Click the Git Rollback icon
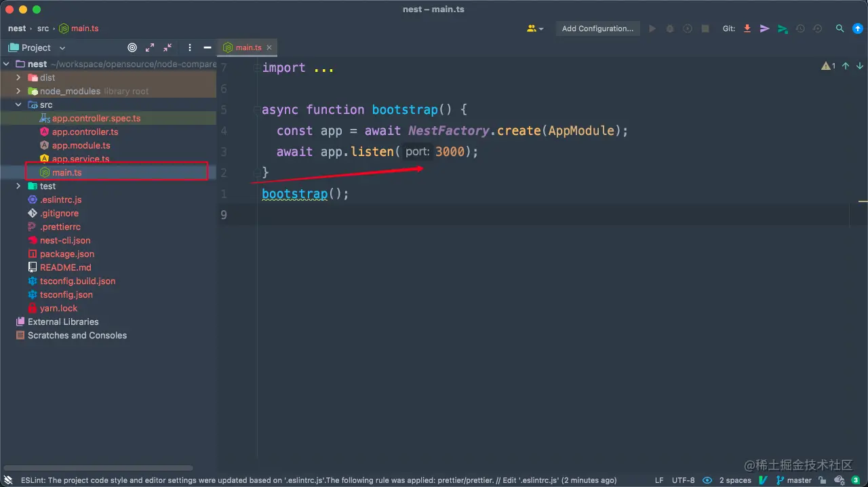Screen dimensions: 868x487 click(x=818, y=28)
